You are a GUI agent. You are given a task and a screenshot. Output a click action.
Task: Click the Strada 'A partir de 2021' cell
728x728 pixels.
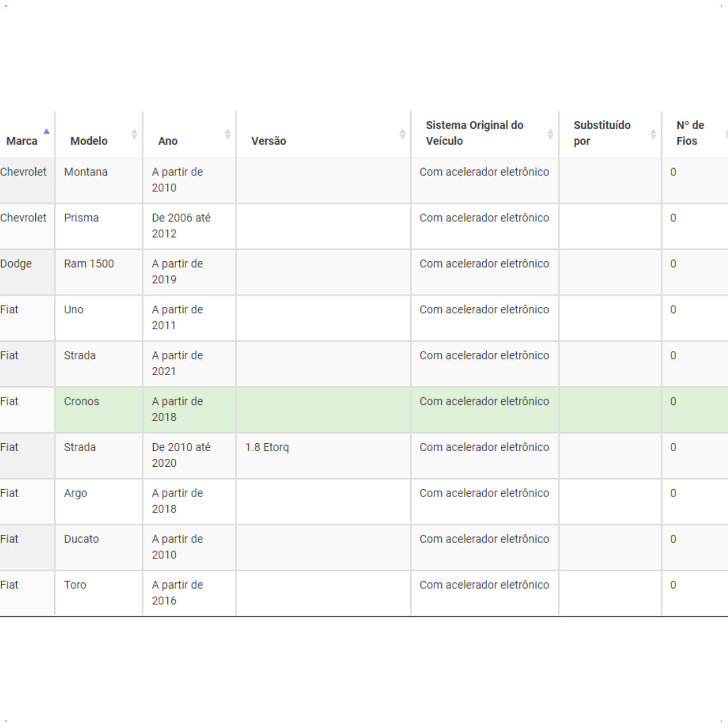coord(190,364)
